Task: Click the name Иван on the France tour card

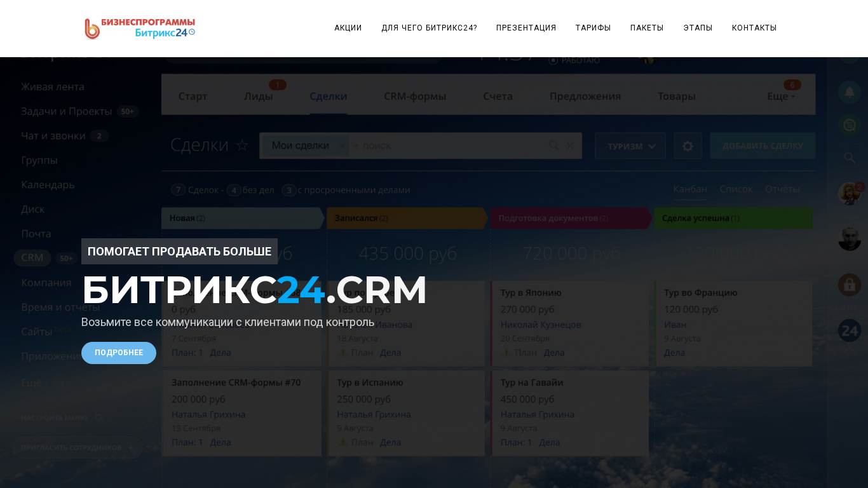Action: [x=675, y=325]
